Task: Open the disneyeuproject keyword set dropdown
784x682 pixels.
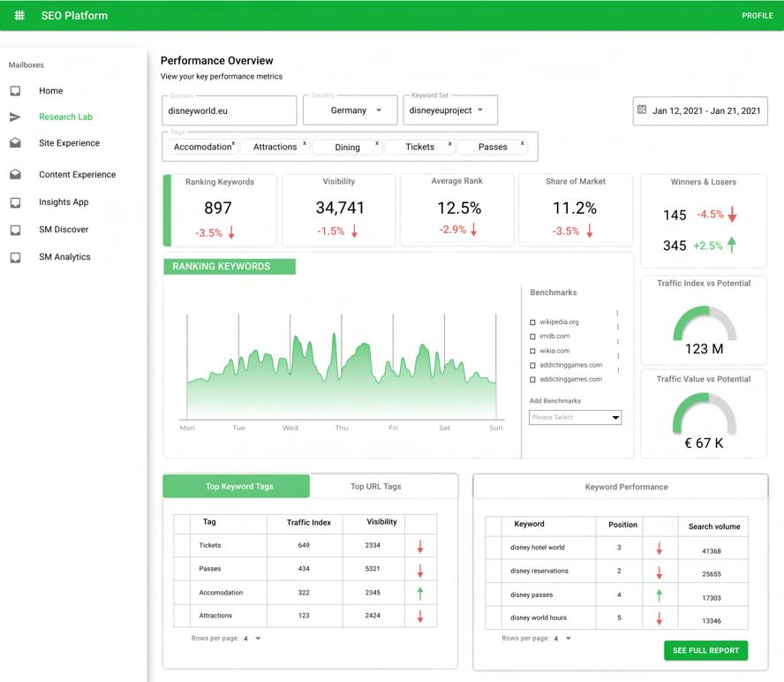Action: [450, 110]
